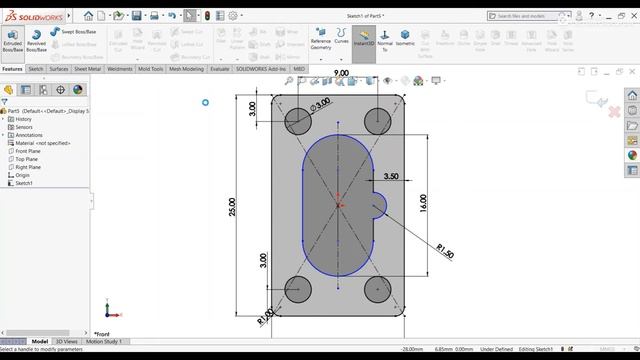Click the Select arrow tool
Screen dimensions: 640x360
click(189, 16)
